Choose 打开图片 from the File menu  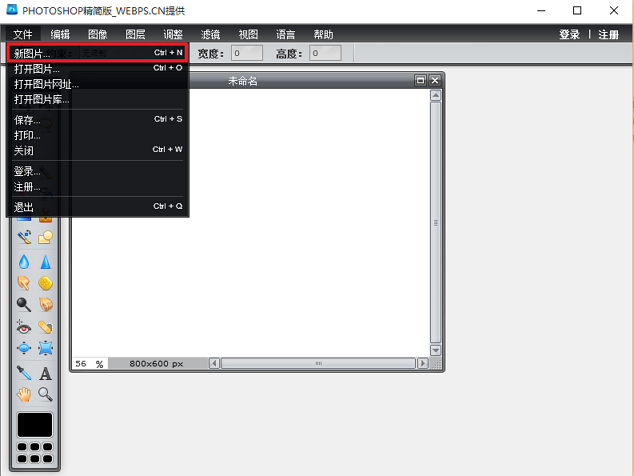pos(97,68)
